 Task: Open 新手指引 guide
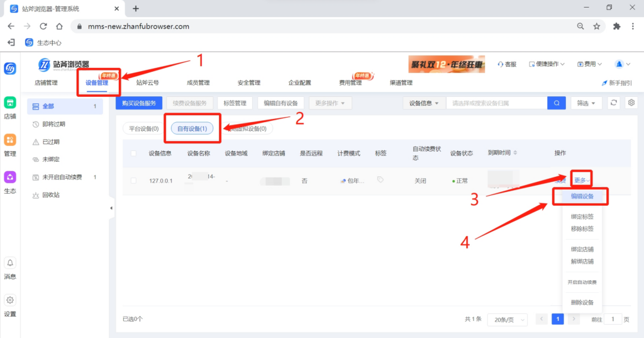coord(616,83)
